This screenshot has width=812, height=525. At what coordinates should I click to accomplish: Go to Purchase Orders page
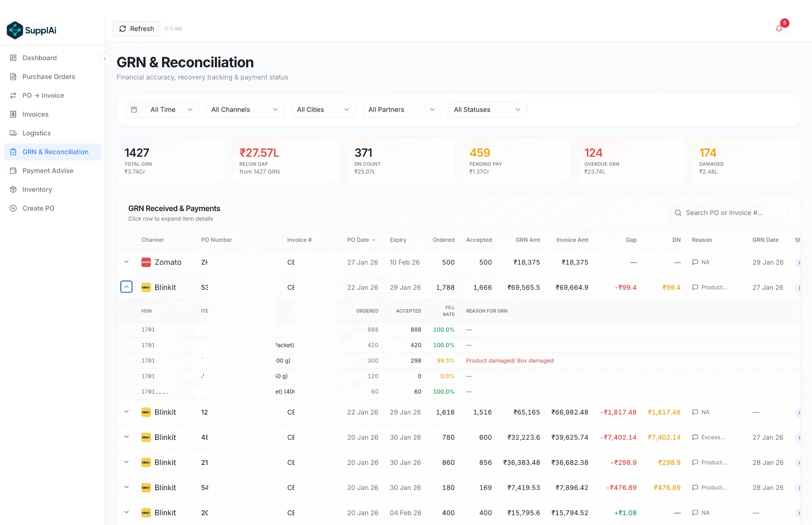coord(52,77)
